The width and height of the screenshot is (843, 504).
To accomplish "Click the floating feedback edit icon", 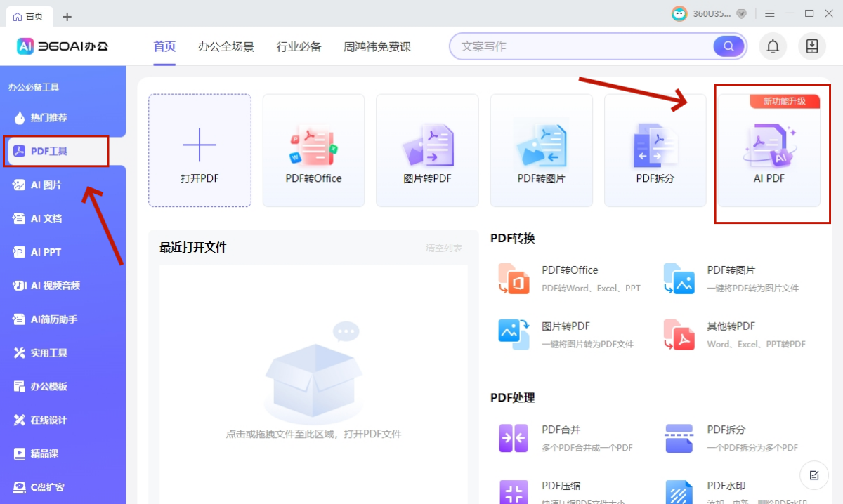I will (x=814, y=475).
